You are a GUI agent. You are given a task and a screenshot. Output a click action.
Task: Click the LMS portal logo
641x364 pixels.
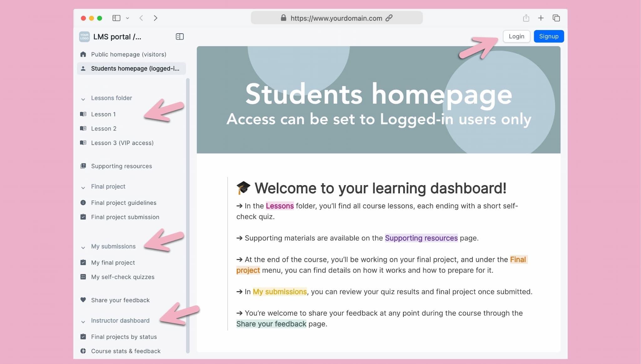coord(84,37)
